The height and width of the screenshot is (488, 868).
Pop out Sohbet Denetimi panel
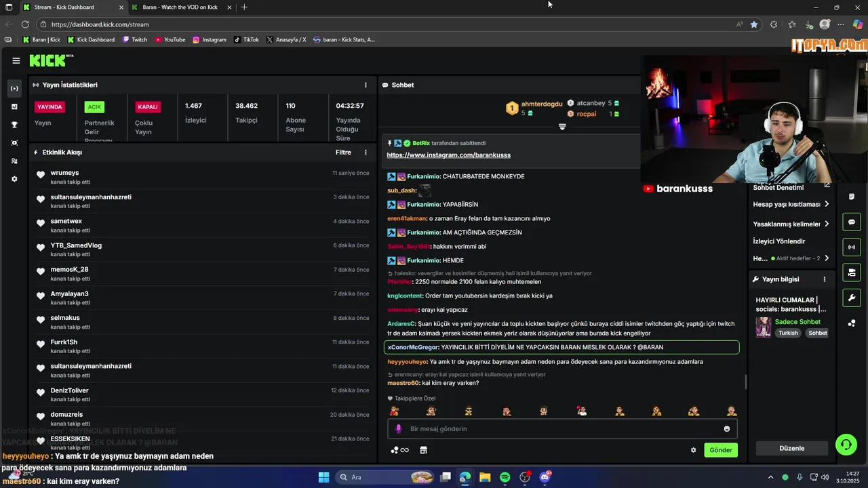[827, 185]
